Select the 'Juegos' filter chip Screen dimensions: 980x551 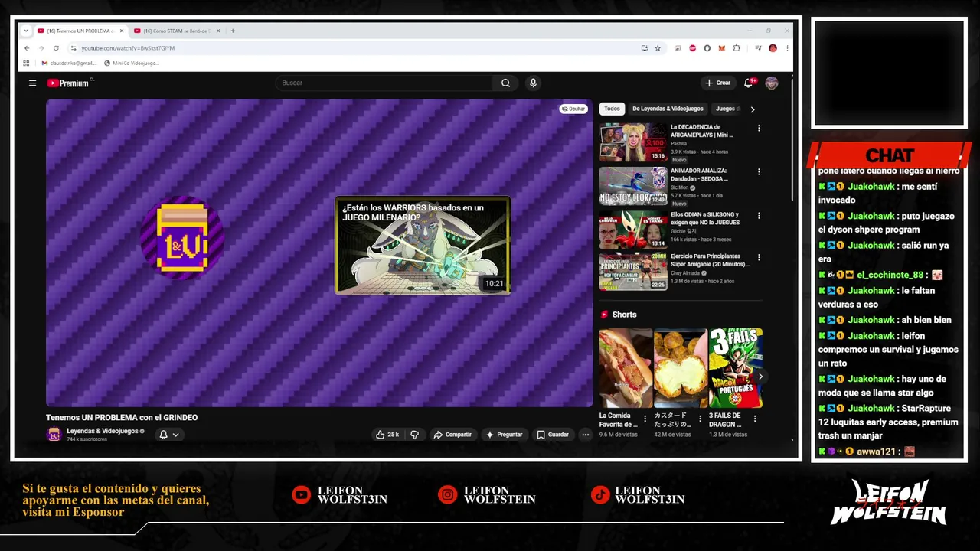coord(726,109)
